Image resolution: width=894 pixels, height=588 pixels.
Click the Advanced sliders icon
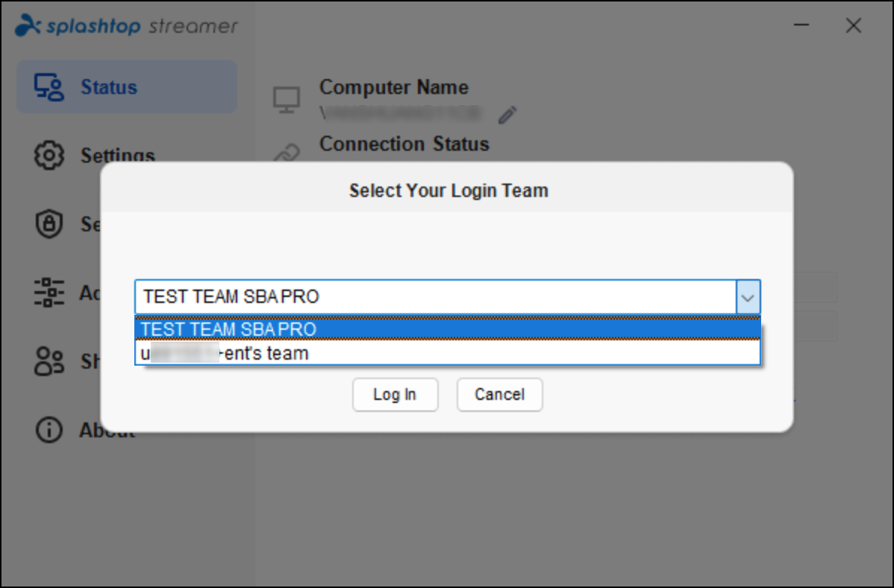pyautogui.click(x=49, y=292)
